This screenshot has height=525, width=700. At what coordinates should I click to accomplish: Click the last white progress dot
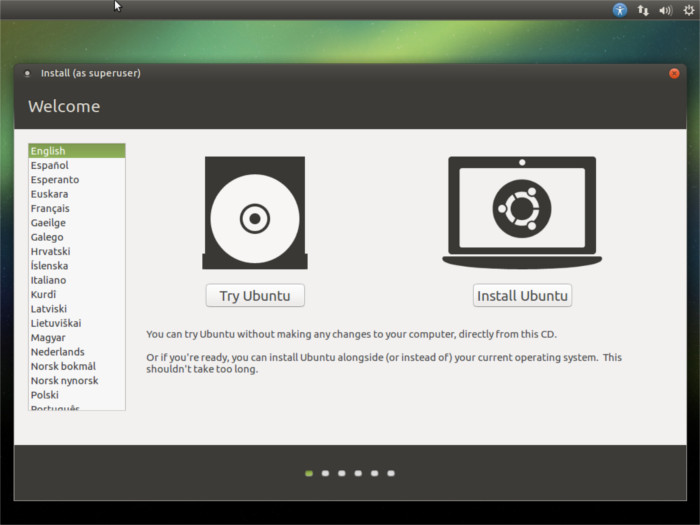[x=391, y=473]
